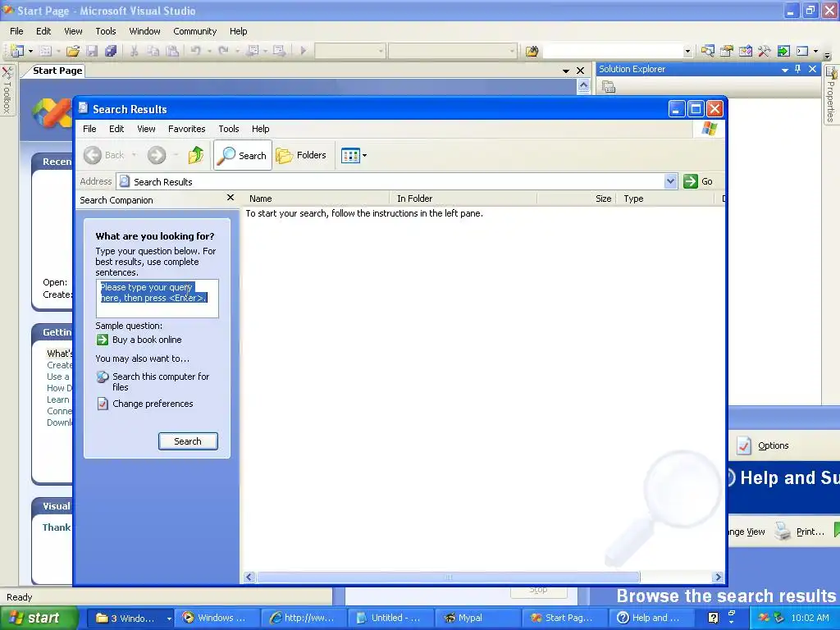Open the Start Page active files dropdown arrow
This screenshot has height=630, width=840.
click(566, 71)
